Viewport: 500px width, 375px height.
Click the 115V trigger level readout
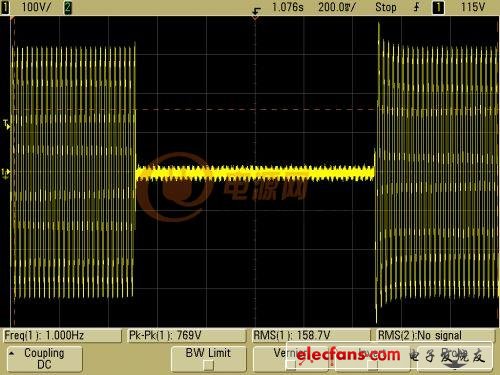click(x=472, y=7)
